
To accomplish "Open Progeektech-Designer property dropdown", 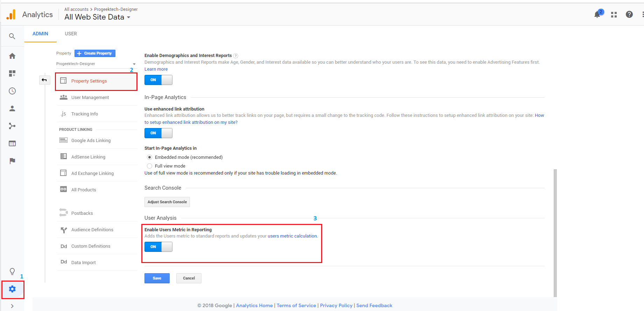I will (x=96, y=64).
